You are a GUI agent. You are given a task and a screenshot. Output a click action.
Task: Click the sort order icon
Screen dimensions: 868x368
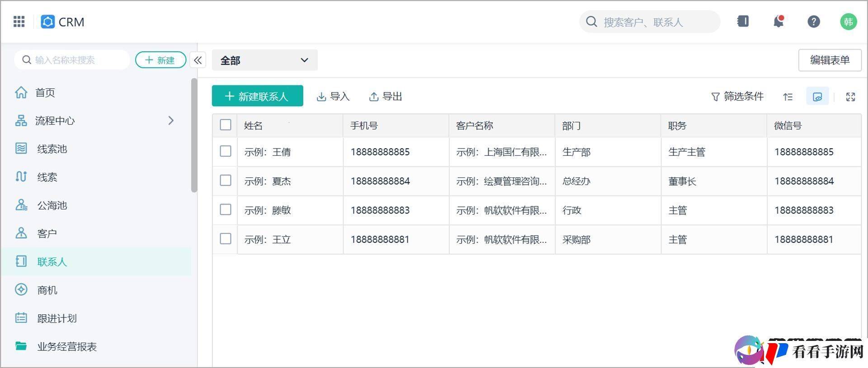[788, 97]
